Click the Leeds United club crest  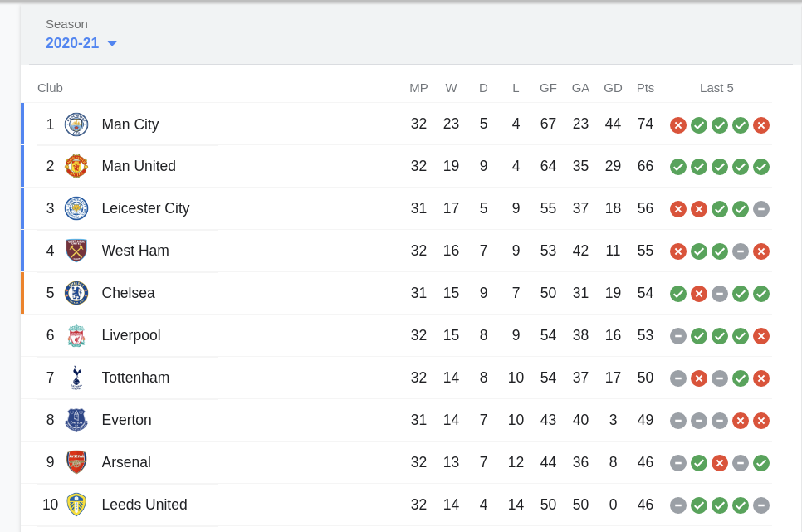coord(76,505)
